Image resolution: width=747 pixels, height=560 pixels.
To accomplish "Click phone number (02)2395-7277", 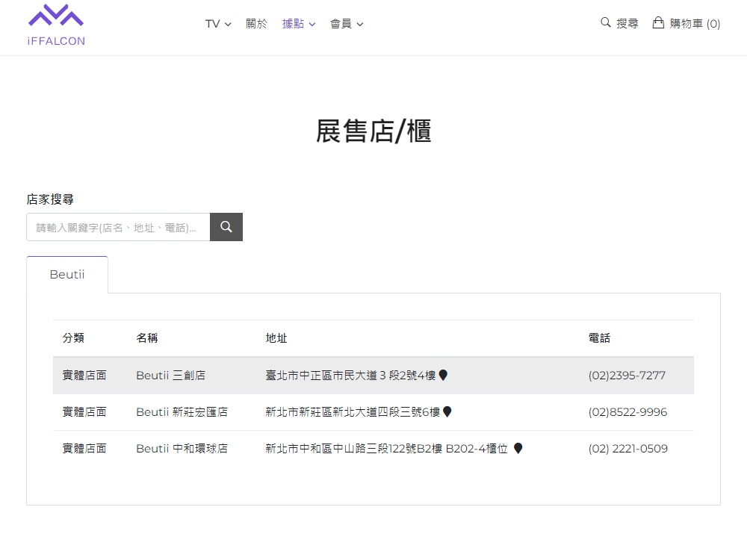I will pos(627,376).
